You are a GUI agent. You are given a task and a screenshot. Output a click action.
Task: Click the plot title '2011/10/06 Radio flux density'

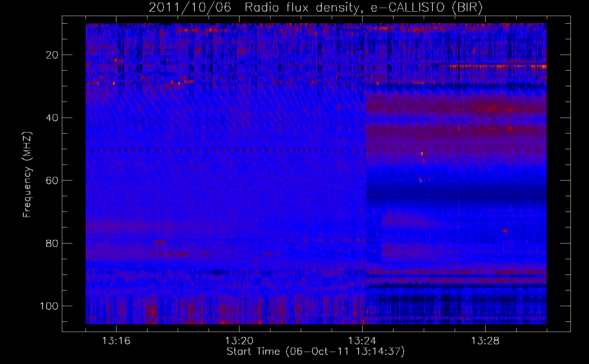316,8
